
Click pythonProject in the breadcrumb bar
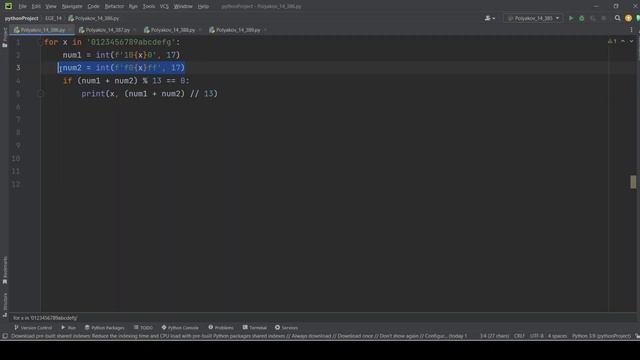pos(22,18)
